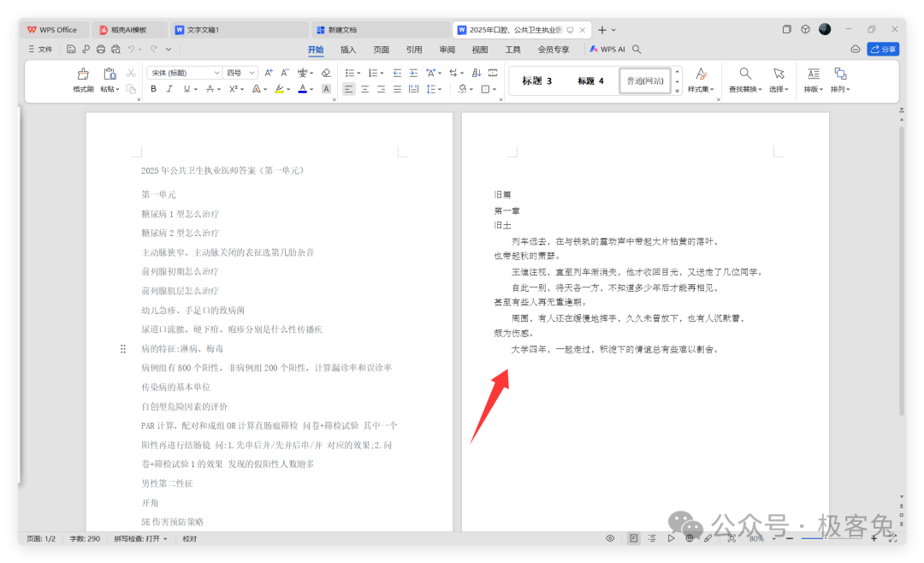
Task: Click the paragraph handle dots beside 病的特征
Action: click(123, 349)
